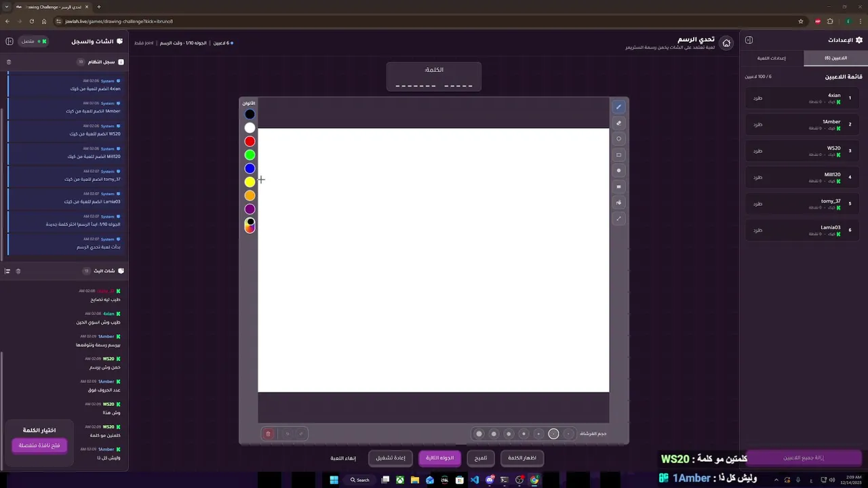This screenshot has width=868, height=488.
Task: Click the browser address bar
Action: pyautogui.click(x=427, y=21)
